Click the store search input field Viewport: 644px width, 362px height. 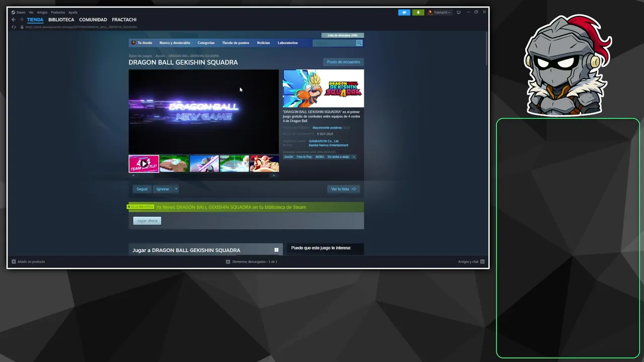[334, 43]
